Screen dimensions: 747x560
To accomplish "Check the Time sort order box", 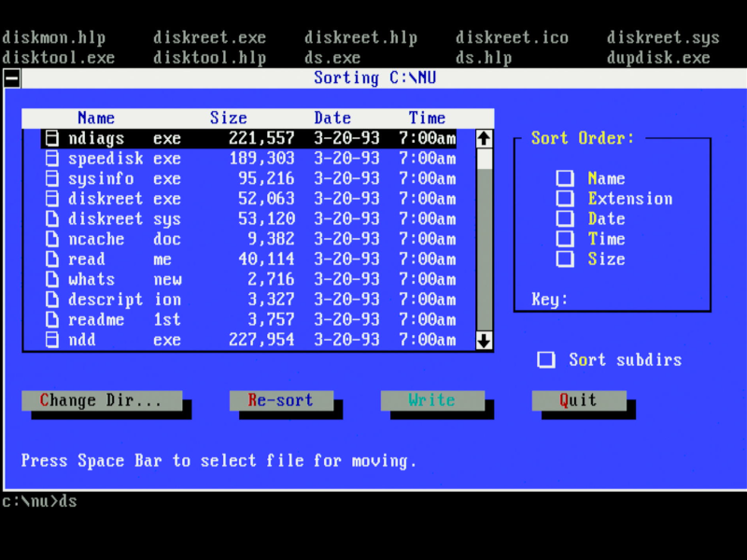I will [x=565, y=239].
